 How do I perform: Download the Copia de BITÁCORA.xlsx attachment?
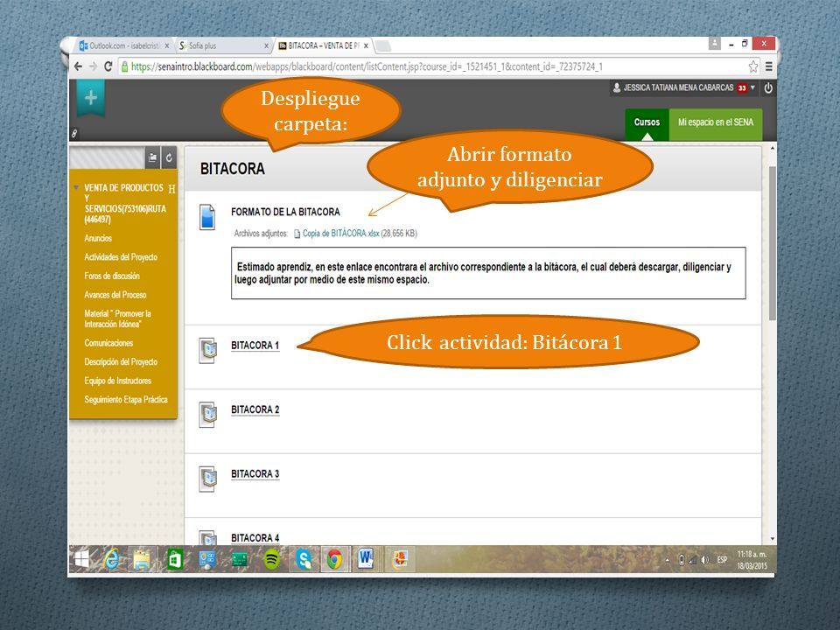(x=340, y=234)
